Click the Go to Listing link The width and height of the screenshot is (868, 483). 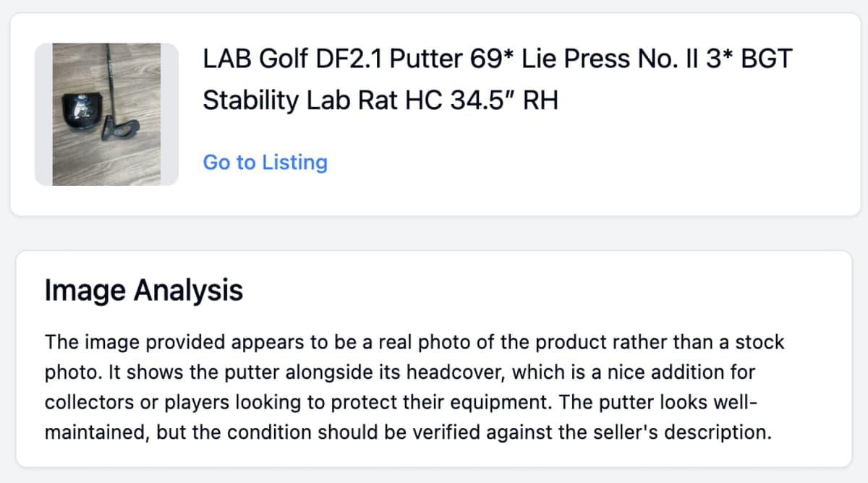(x=265, y=162)
